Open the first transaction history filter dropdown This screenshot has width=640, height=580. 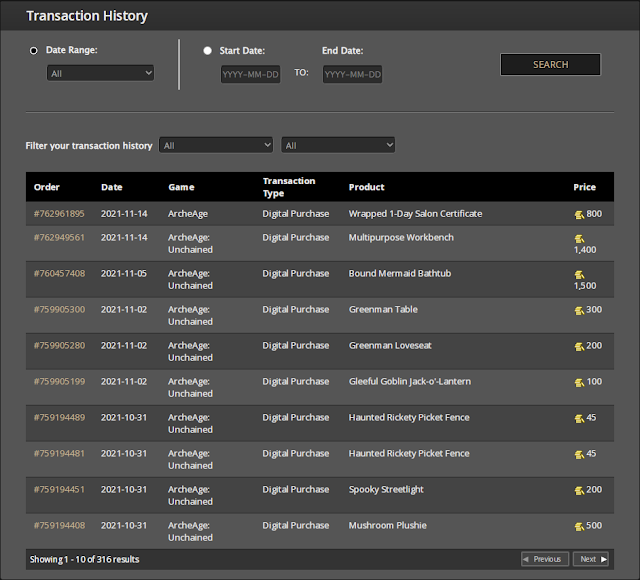pyautogui.click(x=216, y=145)
